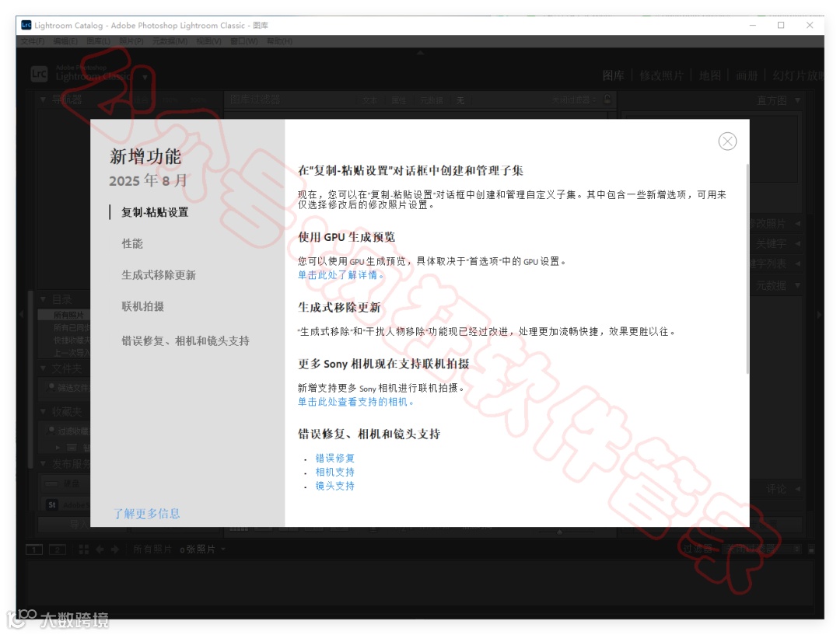Open the 视图(V) menu
The width and height of the screenshot is (840, 635).
click(209, 41)
